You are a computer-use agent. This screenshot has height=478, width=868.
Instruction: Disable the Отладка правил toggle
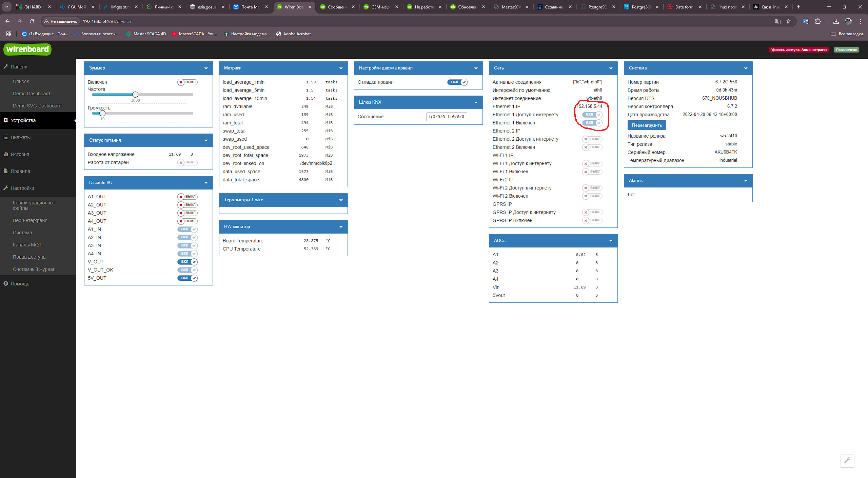[457, 82]
